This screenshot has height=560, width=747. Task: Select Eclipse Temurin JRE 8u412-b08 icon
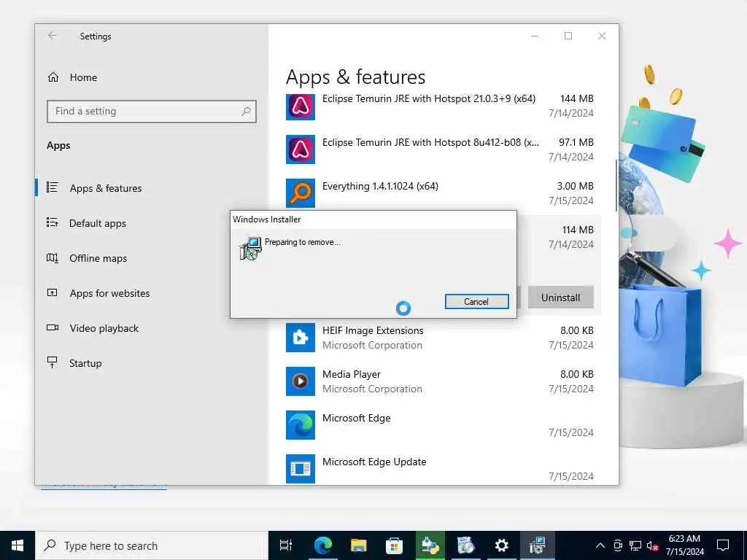tap(300, 149)
